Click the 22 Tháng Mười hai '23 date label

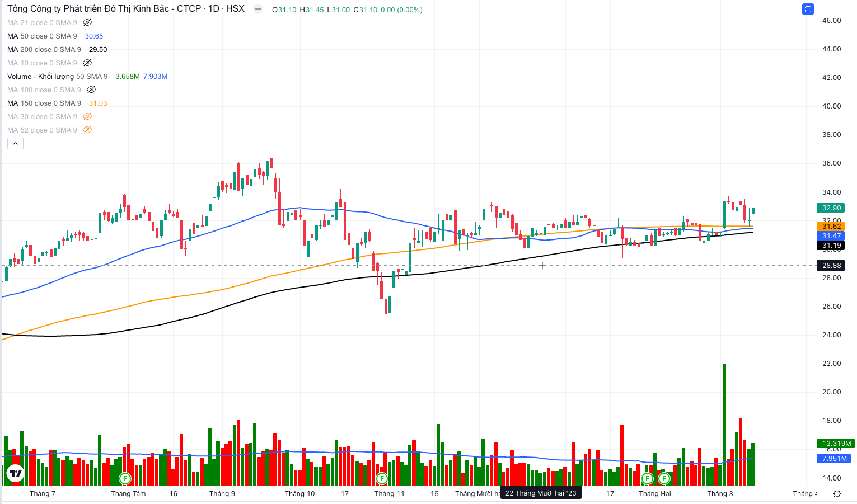541,493
